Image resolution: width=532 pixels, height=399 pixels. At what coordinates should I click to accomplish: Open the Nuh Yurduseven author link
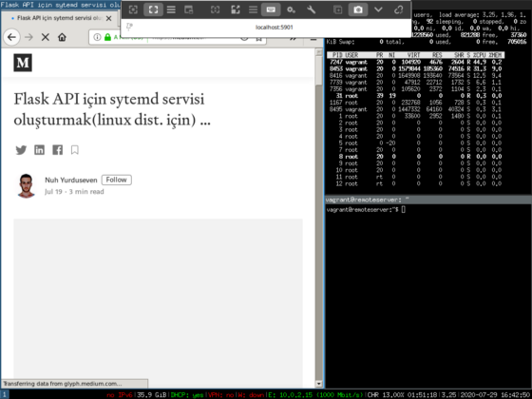pos(71,180)
